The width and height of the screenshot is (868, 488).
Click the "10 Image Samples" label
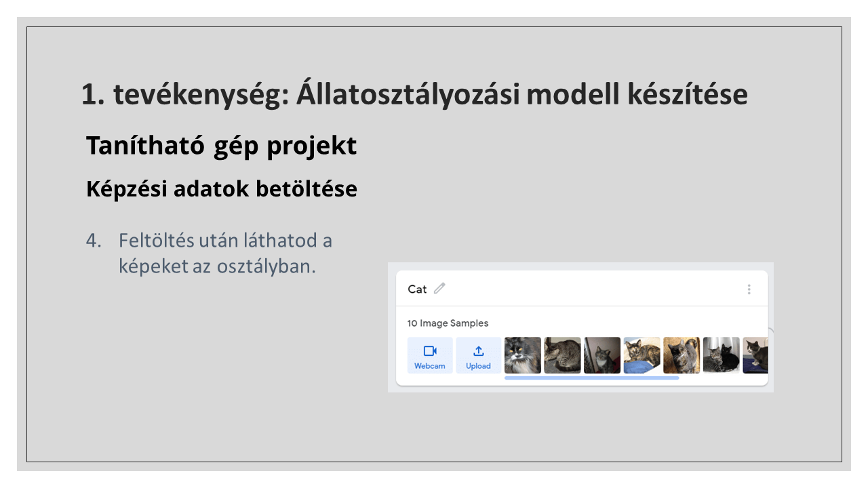coord(448,323)
